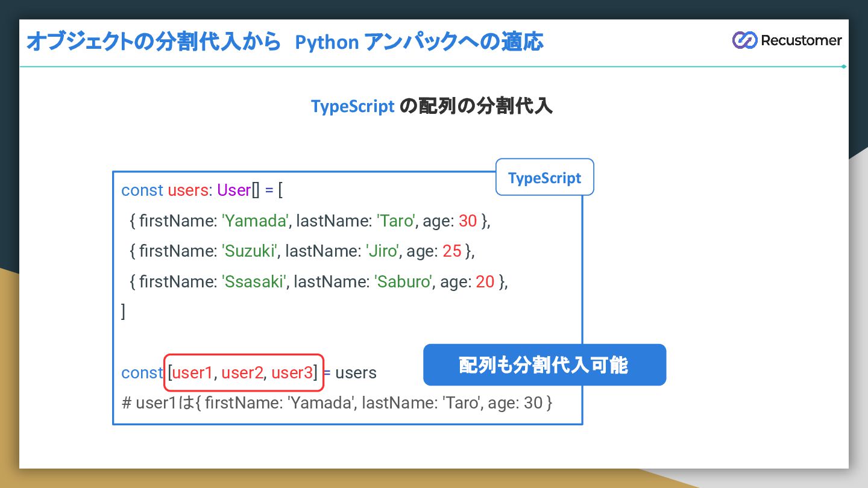The height and width of the screenshot is (488, 868).
Task: Click the Recustomer logo icon
Action: point(744,40)
